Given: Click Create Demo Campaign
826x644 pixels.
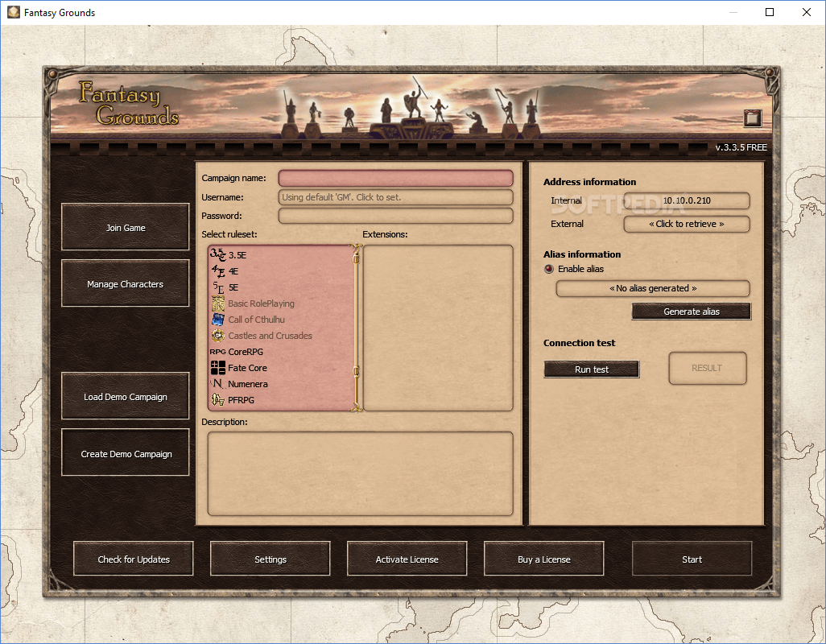Looking at the screenshot, I should pyautogui.click(x=126, y=453).
